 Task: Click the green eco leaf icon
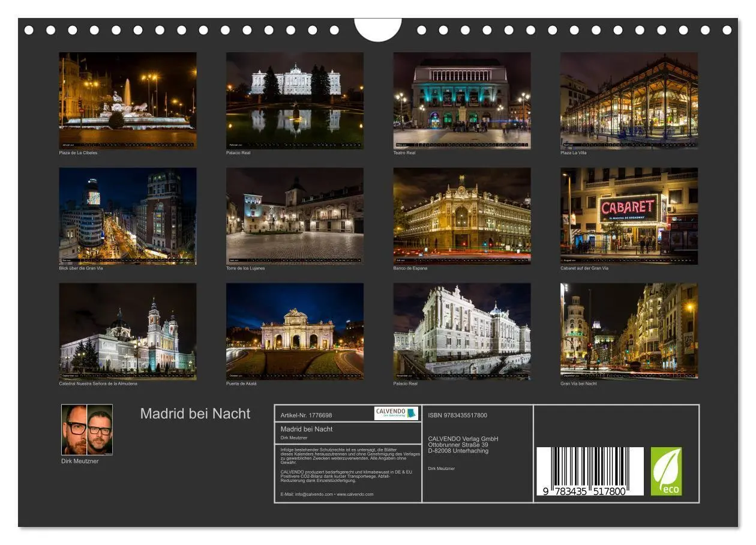(667, 471)
